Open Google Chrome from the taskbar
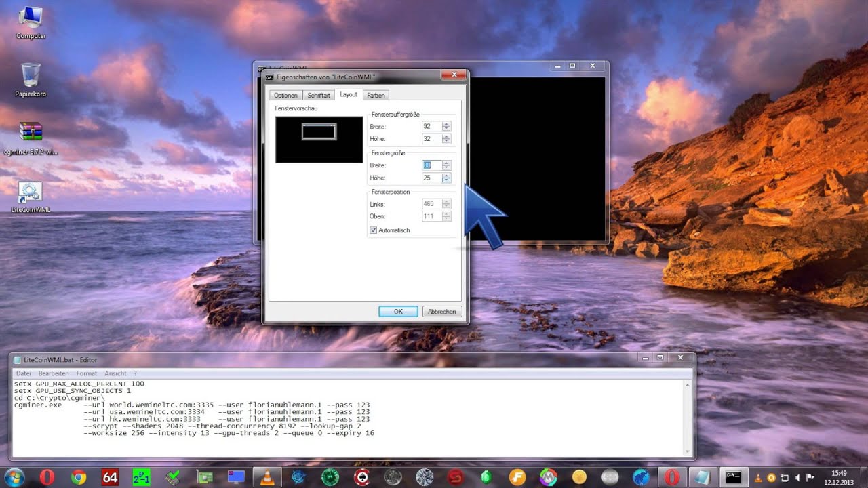The width and height of the screenshot is (868, 488). point(79,477)
